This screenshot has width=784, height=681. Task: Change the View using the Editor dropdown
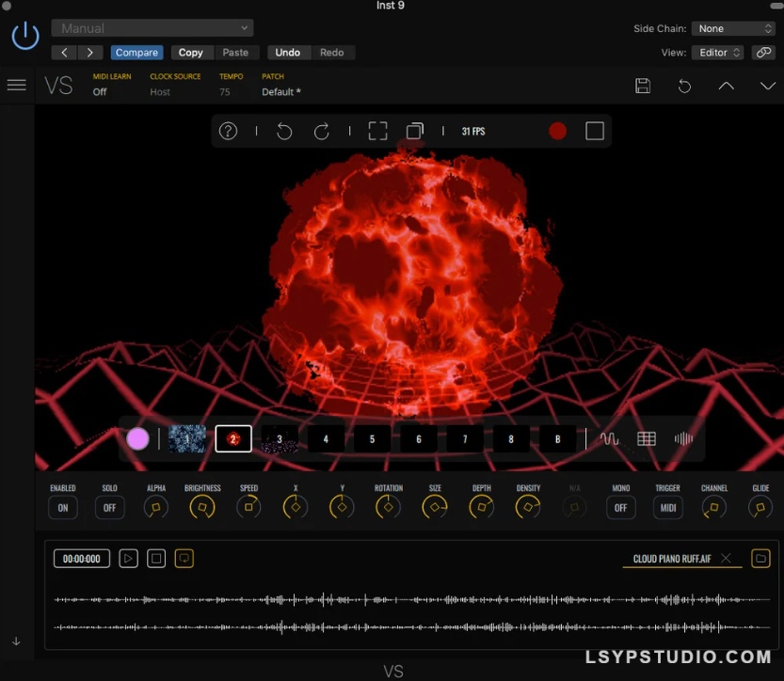[717, 52]
